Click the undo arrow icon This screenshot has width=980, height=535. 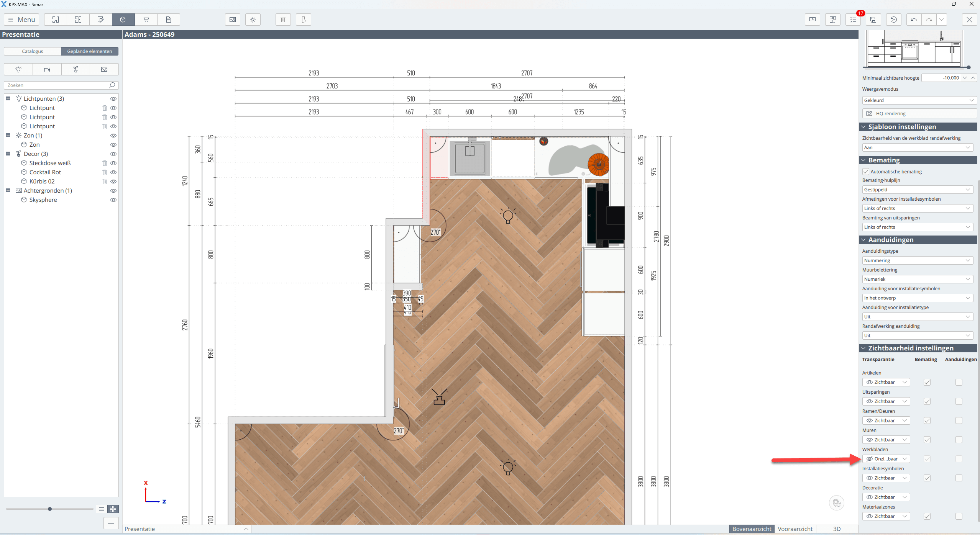914,20
